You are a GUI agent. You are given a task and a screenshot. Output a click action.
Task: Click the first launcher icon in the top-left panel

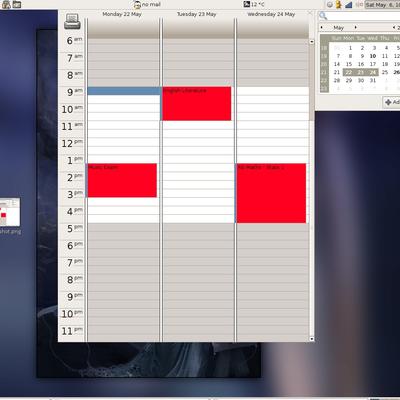pos(6,4)
